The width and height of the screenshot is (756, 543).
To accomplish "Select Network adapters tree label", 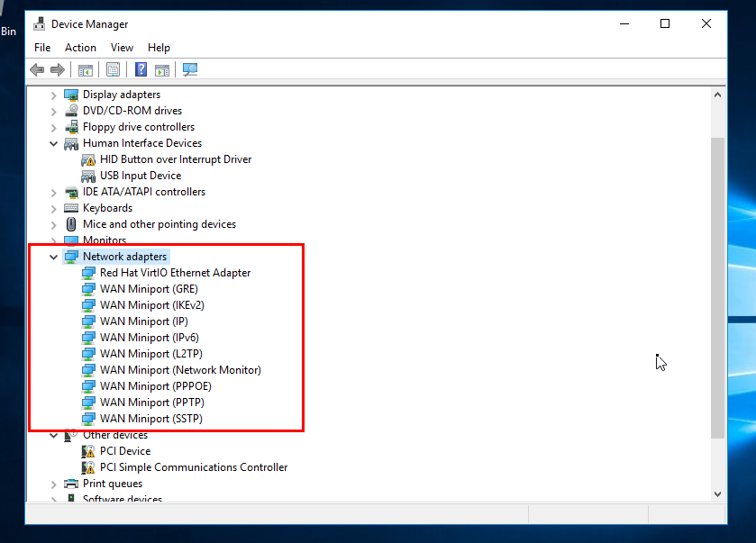I will (125, 257).
